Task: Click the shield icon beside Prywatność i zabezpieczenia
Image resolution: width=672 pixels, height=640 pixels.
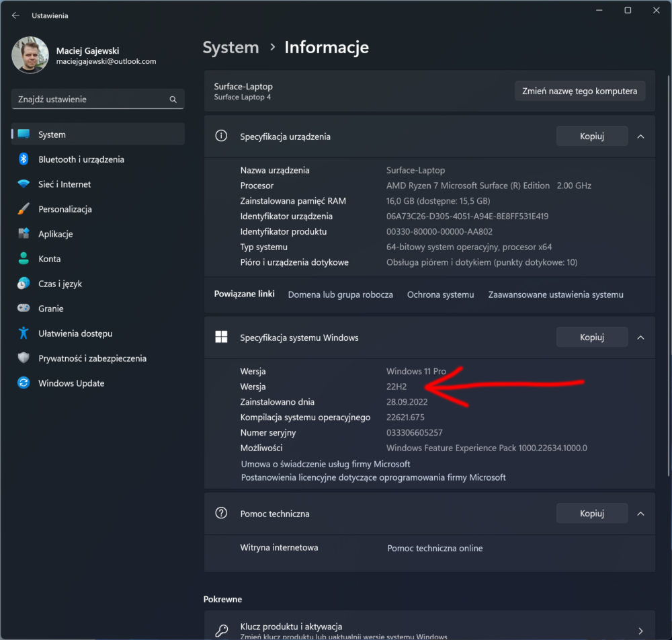Action: click(24, 358)
